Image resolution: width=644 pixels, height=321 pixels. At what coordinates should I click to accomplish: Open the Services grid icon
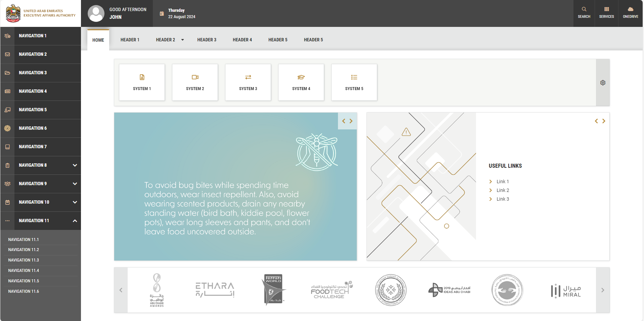(x=606, y=9)
